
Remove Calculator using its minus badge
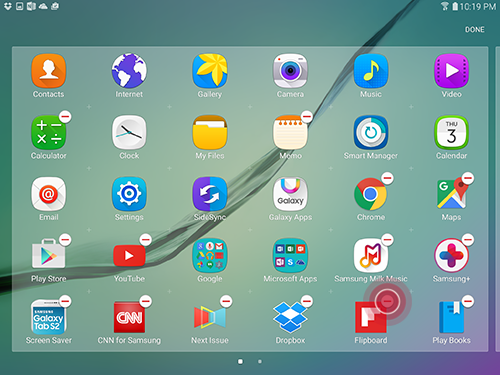click(x=65, y=116)
